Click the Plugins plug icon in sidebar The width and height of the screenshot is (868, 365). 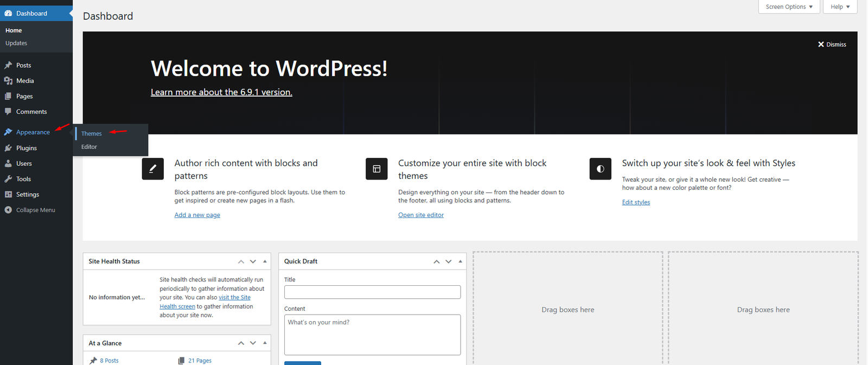8,148
